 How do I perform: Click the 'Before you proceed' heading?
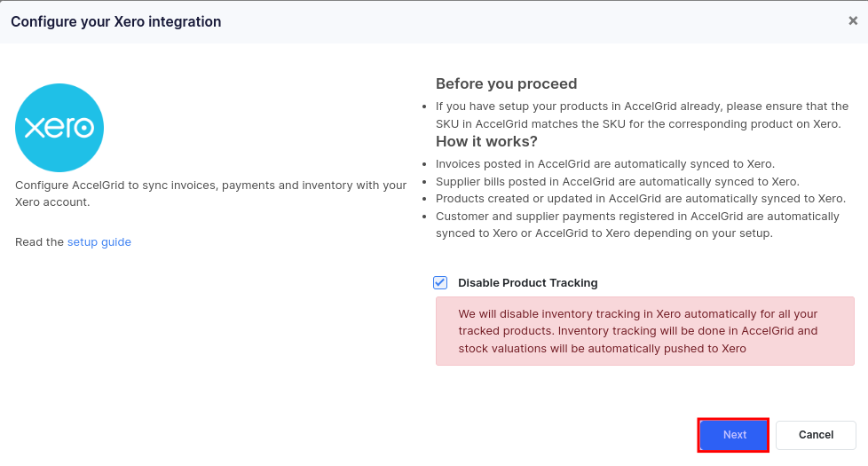tap(506, 84)
